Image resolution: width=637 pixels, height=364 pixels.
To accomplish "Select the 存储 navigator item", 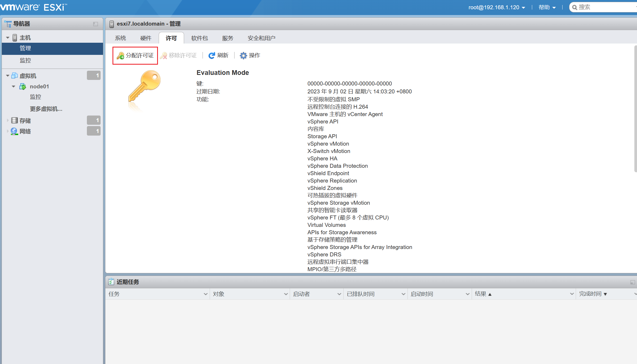I will pos(25,121).
